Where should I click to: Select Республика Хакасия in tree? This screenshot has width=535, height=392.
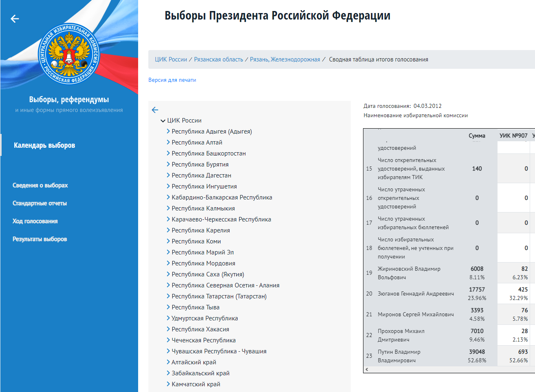200,329
